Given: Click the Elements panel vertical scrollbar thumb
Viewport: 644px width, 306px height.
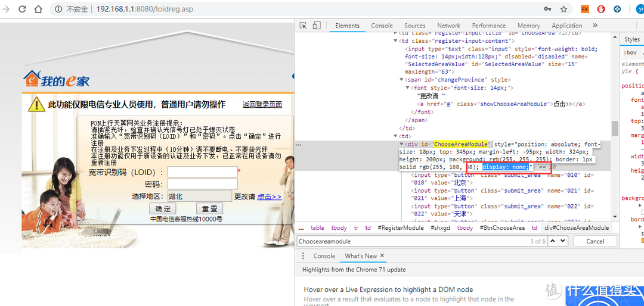Looking at the screenshot, I should click(614, 129).
